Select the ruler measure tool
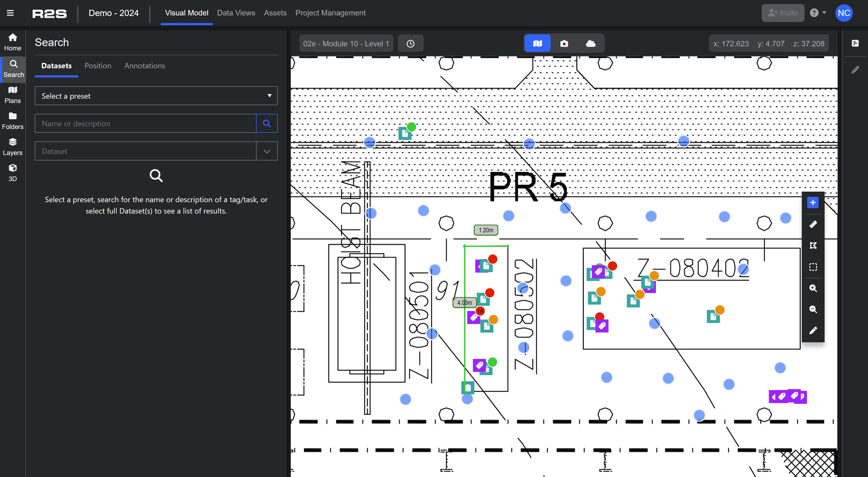The image size is (868, 477). pos(813,224)
